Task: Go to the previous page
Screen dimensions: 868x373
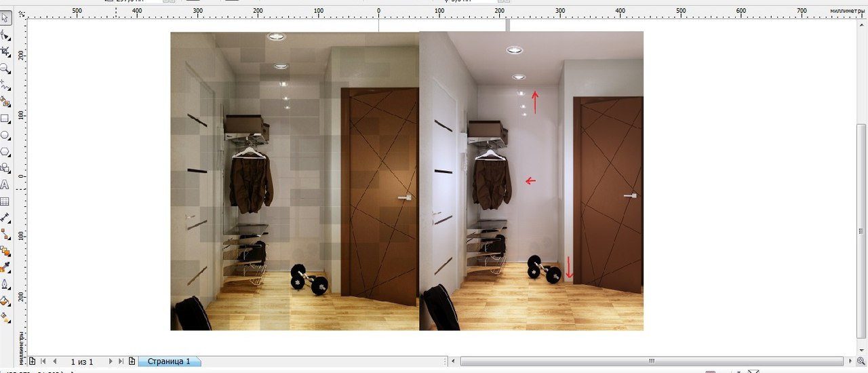Action: [x=55, y=361]
